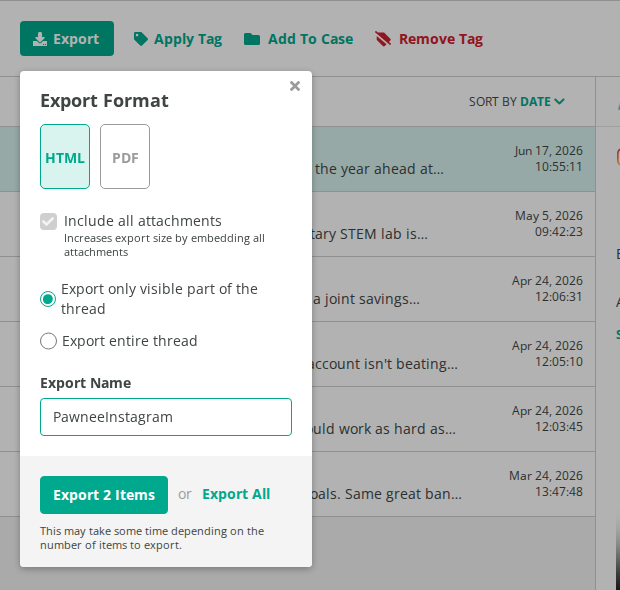Select the Jun 17, 2026 10:55:11 item
Screen dimensions: 620x590
[454, 159]
